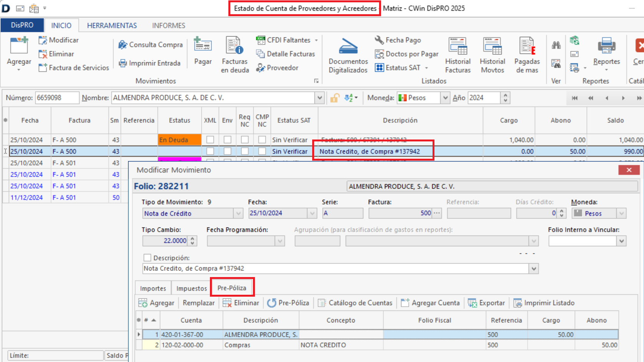644x362 pixels.
Task: Click Eliminar in Pre-Póliza toolbar
Action: (x=241, y=303)
